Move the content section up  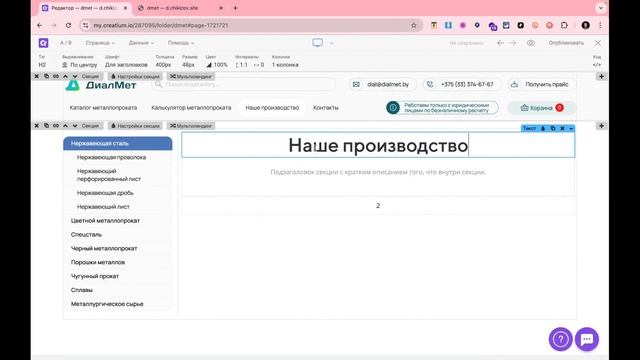(65, 126)
